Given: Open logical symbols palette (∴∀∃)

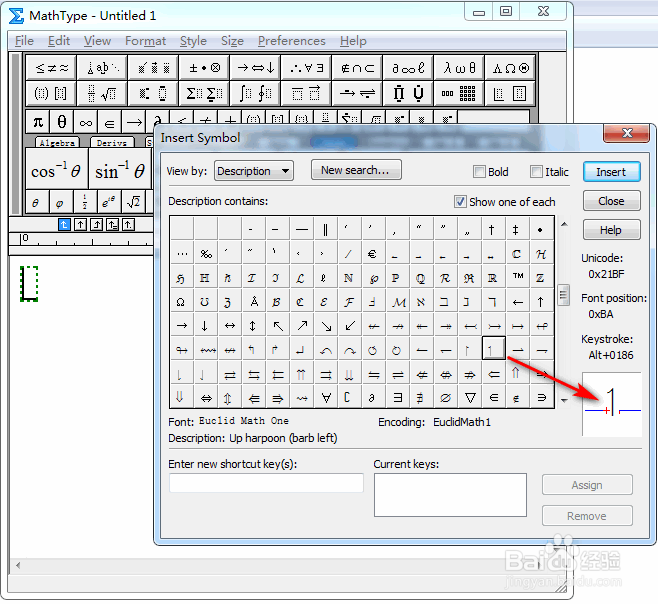Looking at the screenshot, I should point(306,68).
